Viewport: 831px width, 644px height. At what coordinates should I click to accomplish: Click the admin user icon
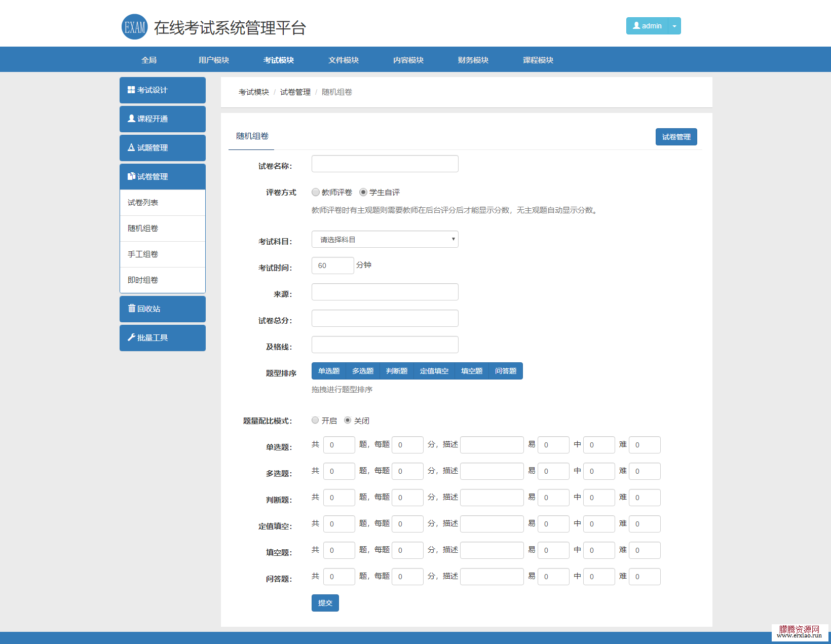[636, 25]
